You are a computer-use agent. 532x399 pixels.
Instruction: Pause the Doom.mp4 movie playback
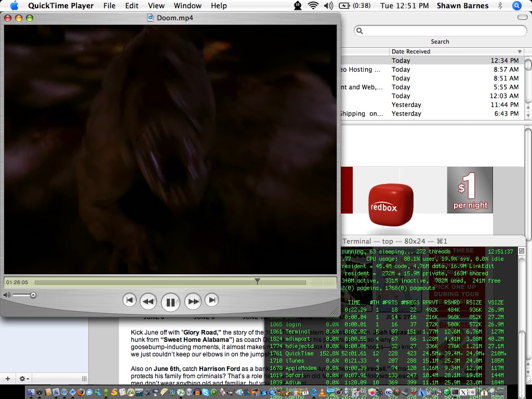[x=170, y=302]
